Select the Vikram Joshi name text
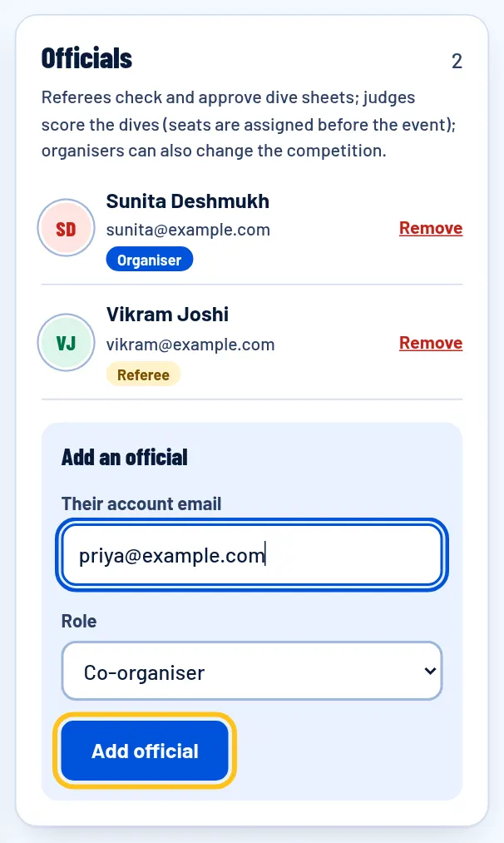Viewport: 504px width, 843px height. (167, 315)
